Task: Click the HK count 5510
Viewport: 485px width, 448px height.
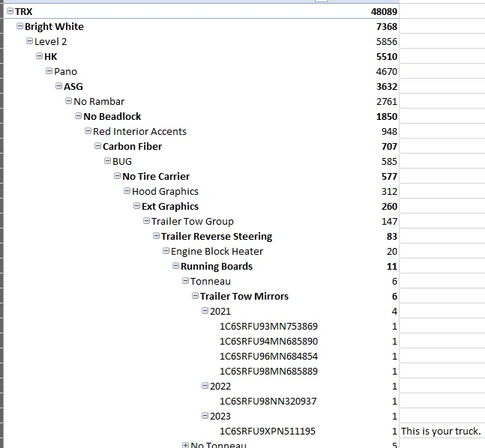Action: [x=387, y=57]
